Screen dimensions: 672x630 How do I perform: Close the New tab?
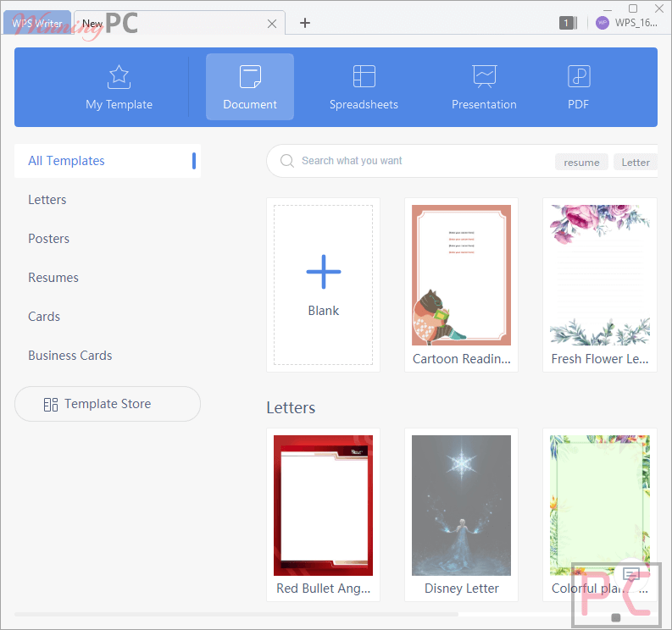272,24
